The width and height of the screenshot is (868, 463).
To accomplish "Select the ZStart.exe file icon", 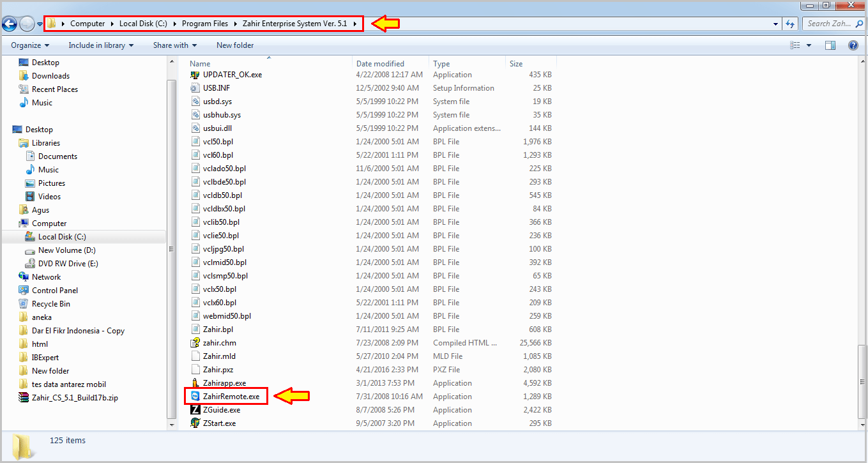I will [x=195, y=423].
